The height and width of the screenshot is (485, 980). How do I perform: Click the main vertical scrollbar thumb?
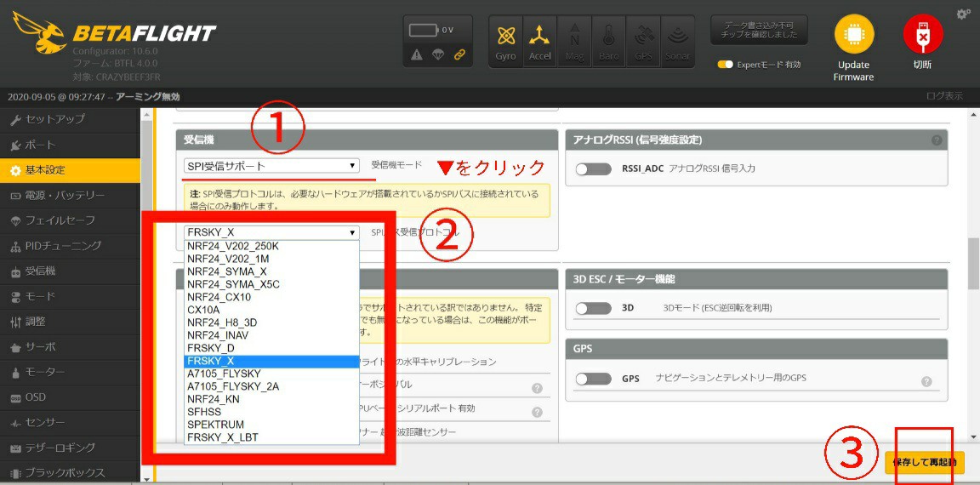point(973,264)
